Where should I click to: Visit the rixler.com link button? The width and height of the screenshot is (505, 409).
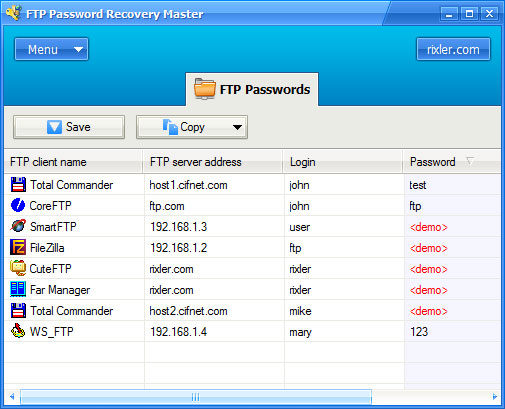[x=453, y=49]
